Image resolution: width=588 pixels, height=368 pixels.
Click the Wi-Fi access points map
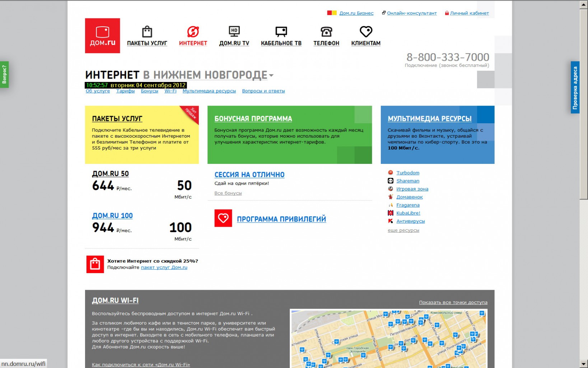click(x=389, y=339)
